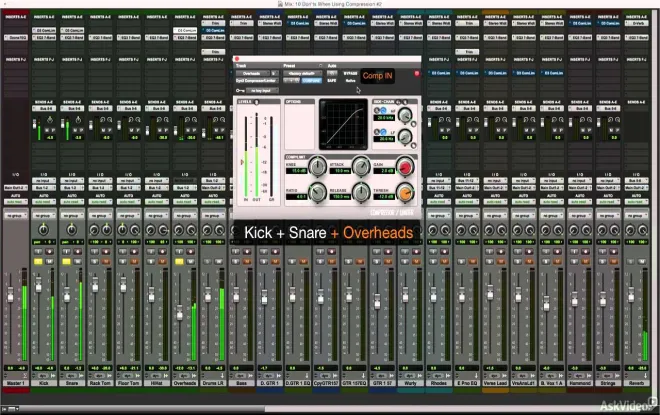
Task: Click the red plugin target button
Action: [x=417, y=74]
